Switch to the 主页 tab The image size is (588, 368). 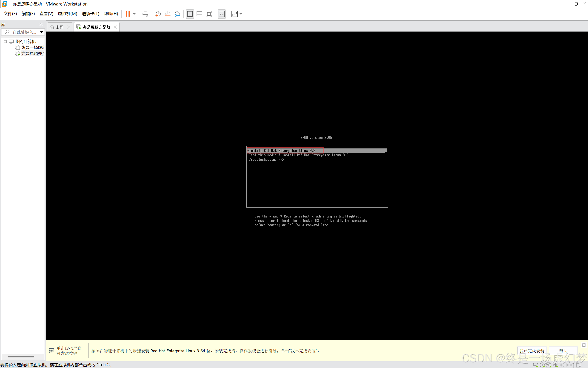(x=59, y=27)
